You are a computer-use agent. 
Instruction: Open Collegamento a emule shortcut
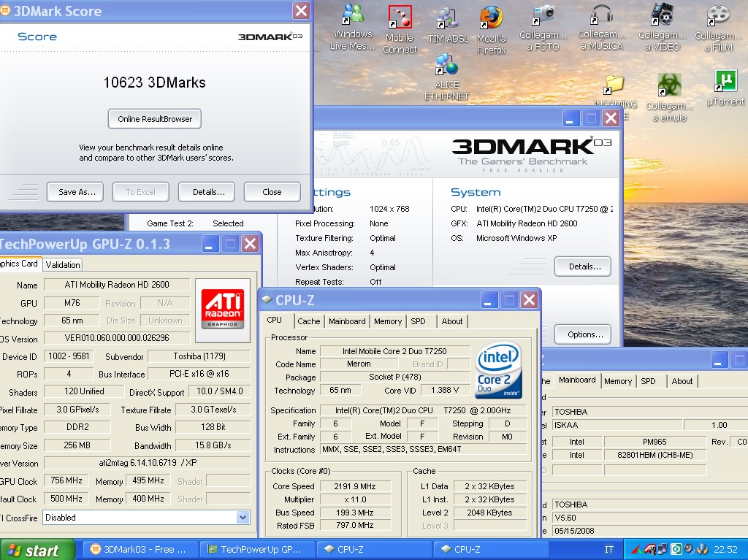(669, 97)
